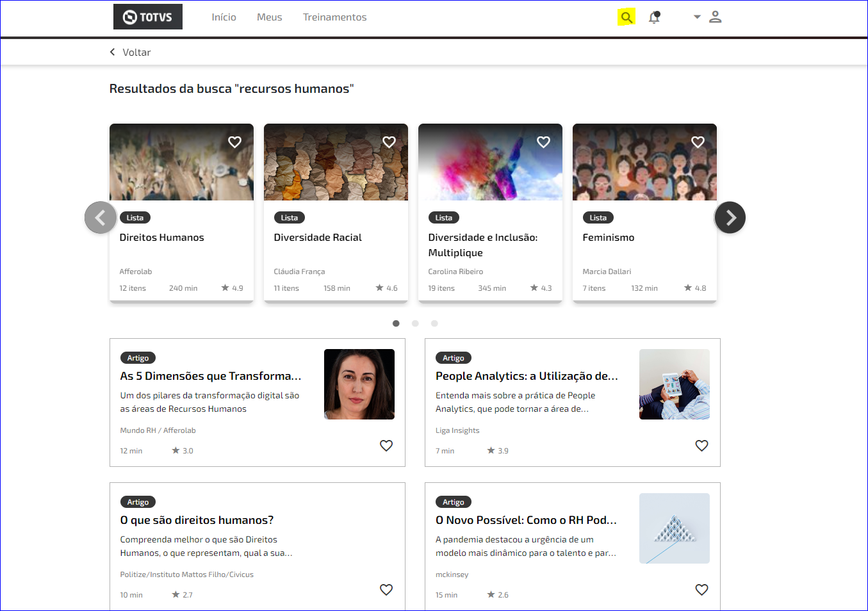The image size is (868, 611).
Task: Click the pyramid image on O Novo Possível
Action: (x=675, y=528)
